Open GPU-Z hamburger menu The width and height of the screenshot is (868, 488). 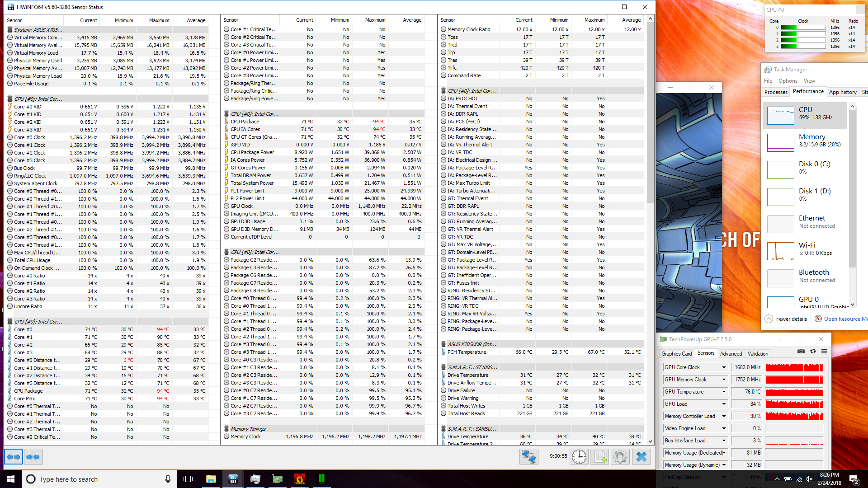pyautogui.click(x=824, y=352)
